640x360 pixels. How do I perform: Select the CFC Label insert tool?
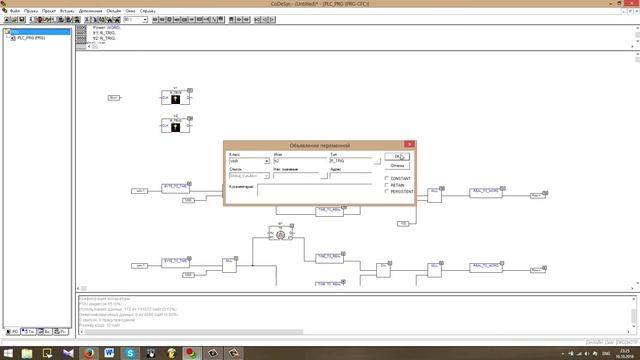click(x=184, y=20)
